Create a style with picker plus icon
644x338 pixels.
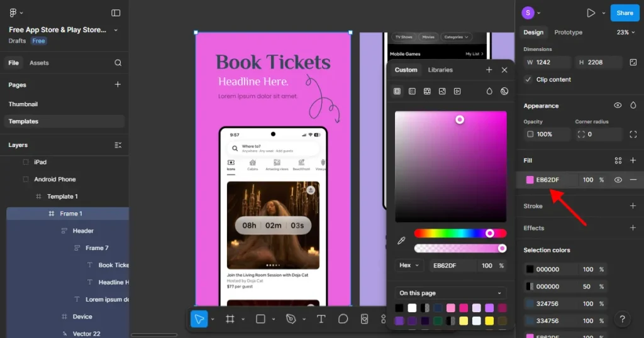point(489,70)
